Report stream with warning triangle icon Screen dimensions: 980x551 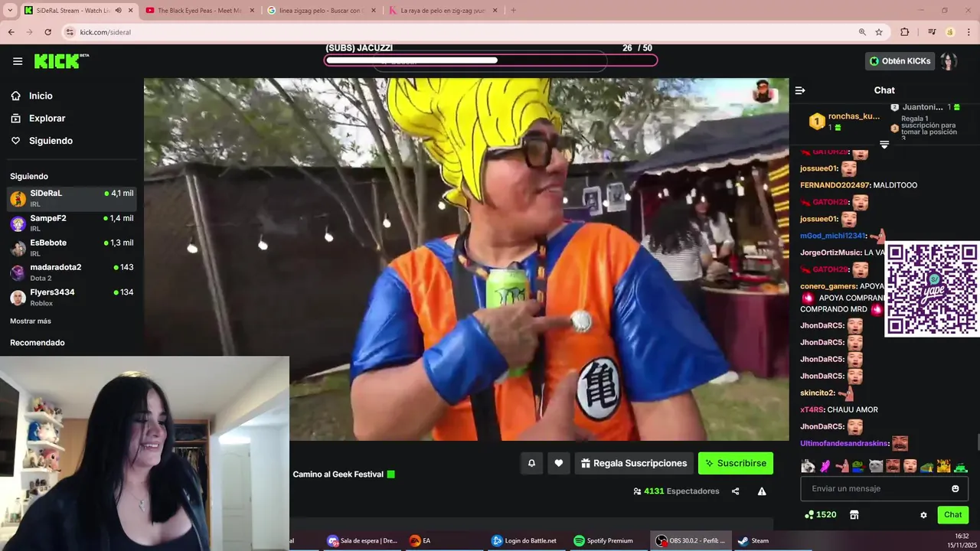pos(762,491)
